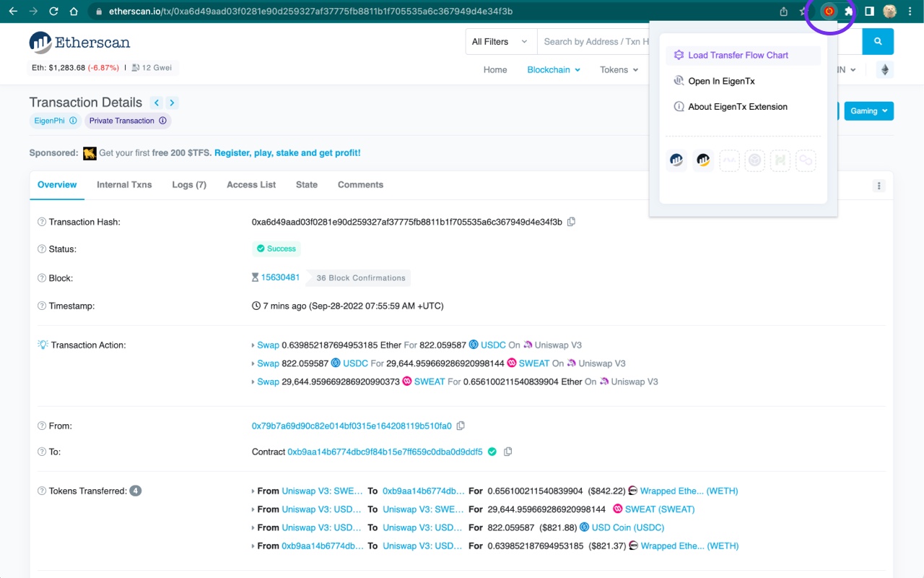Click the Ethereum logo icon in navbar

point(884,70)
